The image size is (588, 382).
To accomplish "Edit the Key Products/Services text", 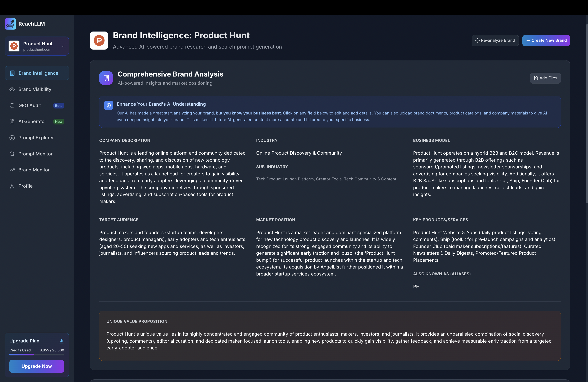I will (x=485, y=246).
